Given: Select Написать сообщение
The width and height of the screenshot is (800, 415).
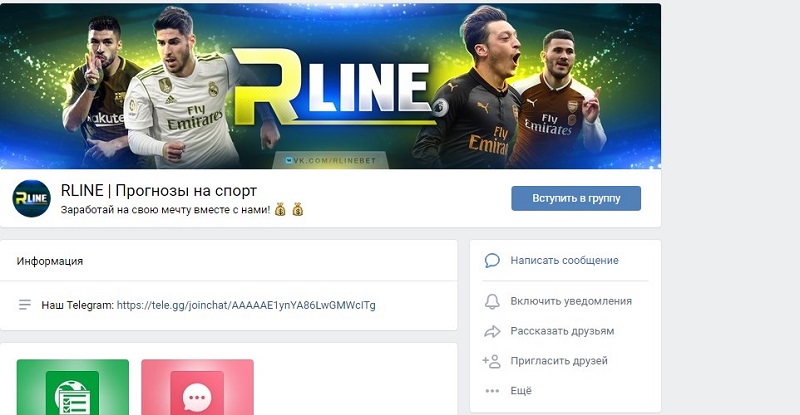Looking at the screenshot, I should pyautogui.click(x=564, y=260).
